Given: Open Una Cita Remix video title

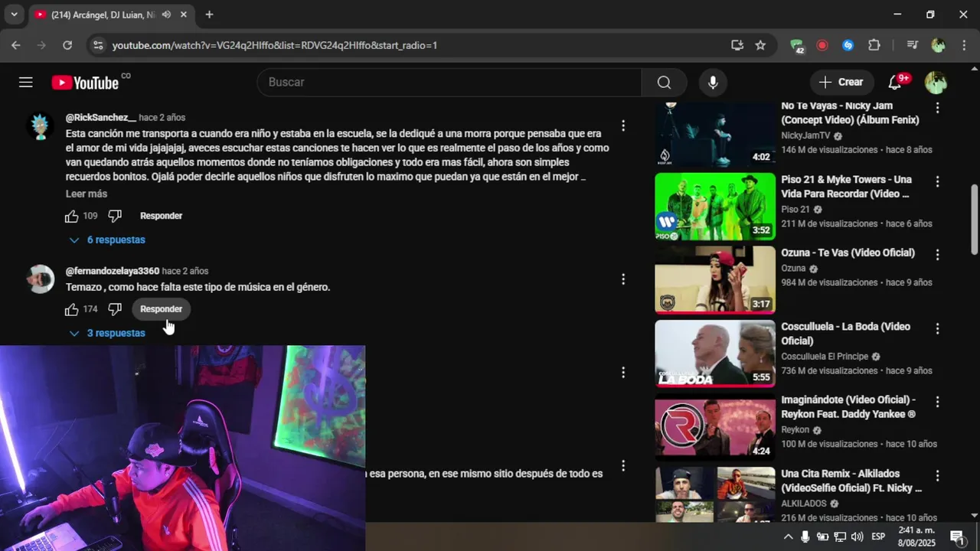Looking at the screenshot, I should tap(851, 481).
